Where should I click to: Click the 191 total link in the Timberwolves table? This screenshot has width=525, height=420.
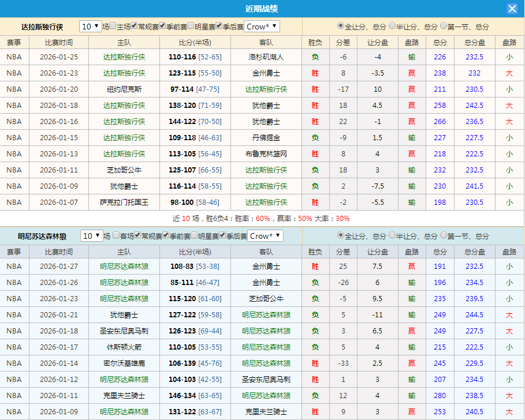coord(440,266)
